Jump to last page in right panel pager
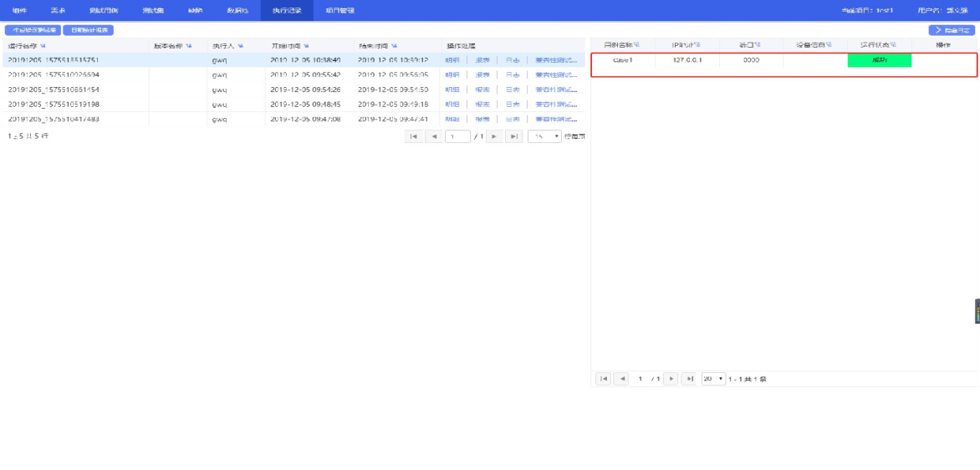Viewport: 980px width, 470px height. coord(690,379)
